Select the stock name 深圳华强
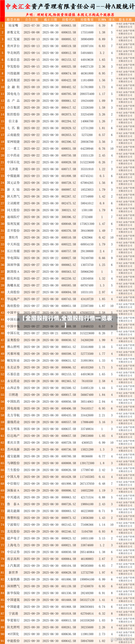Image resolution: width=135 pixels, height=644 pixels. click(x=13, y=265)
